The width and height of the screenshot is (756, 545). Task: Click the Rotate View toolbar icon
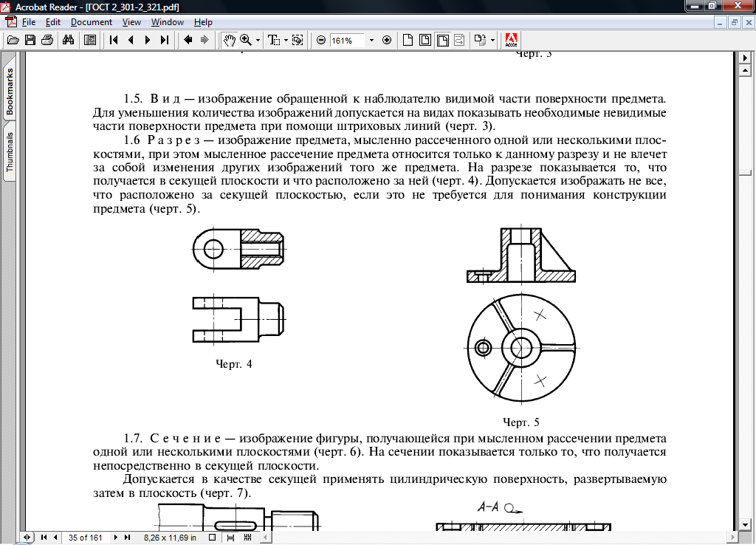(480, 41)
